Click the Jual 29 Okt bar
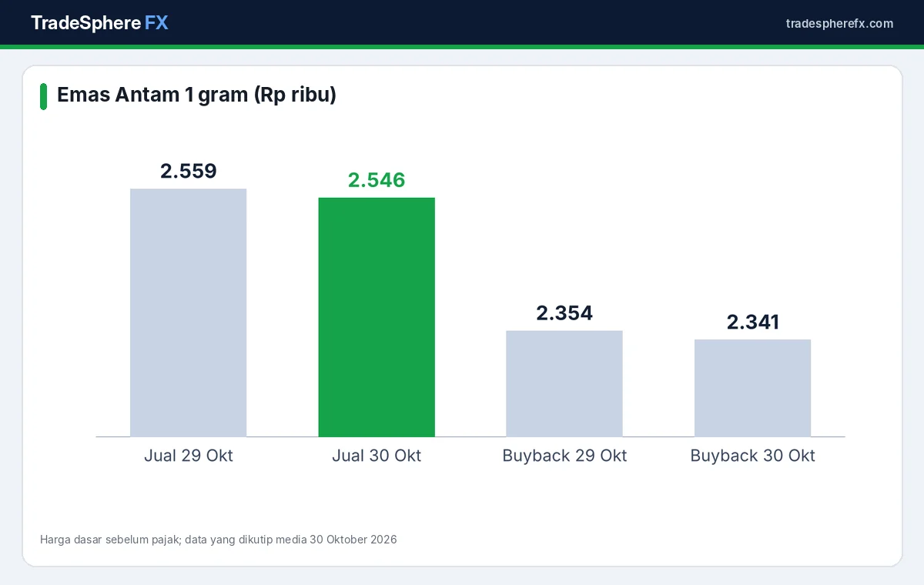Viewport: 924px width, 585px height. pos(189,313)
